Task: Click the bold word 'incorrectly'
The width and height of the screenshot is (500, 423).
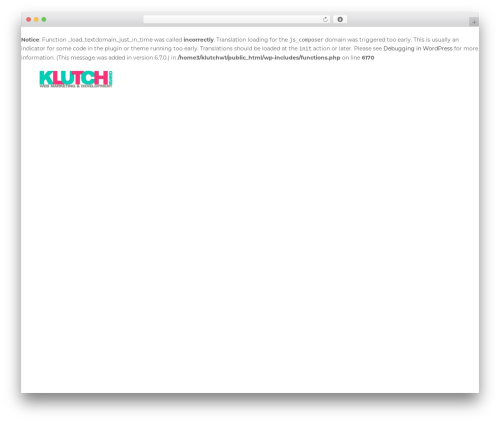Action: coord(198,40)
